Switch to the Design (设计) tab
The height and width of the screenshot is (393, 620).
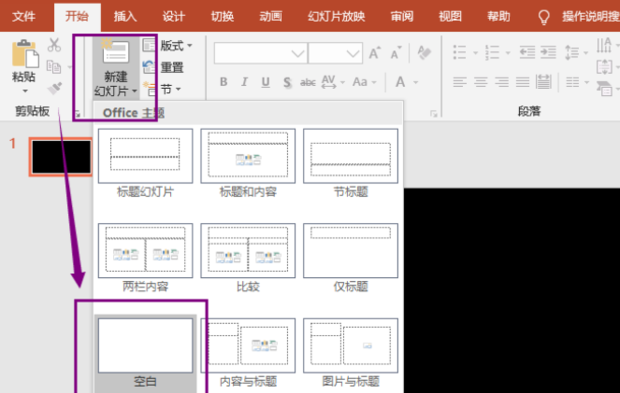pos(174,17)
